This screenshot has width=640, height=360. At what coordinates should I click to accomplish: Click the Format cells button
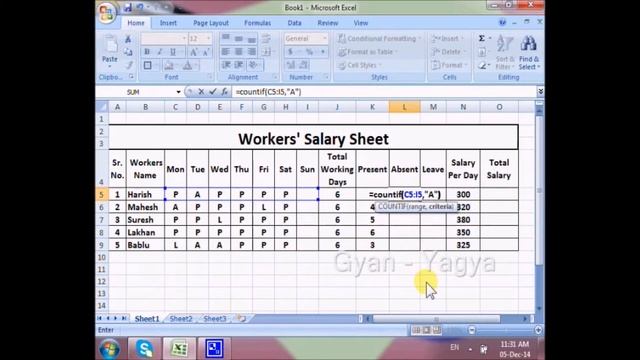point(449,65)
